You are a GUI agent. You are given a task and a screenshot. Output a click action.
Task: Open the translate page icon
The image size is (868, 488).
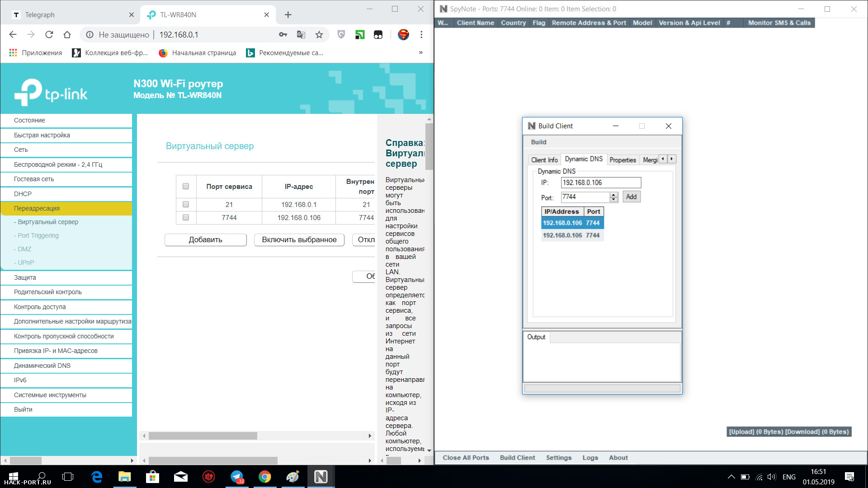[301, 34]
